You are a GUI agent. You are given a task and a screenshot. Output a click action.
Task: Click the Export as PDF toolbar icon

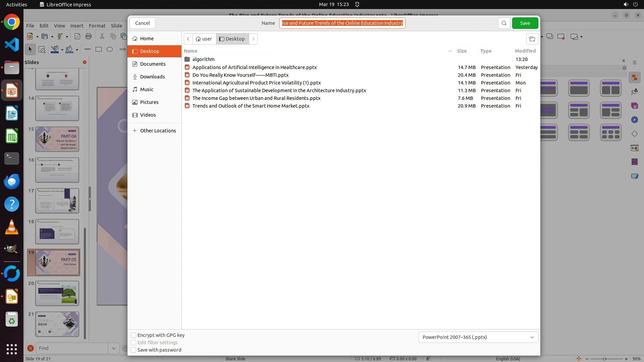(77, 37)
